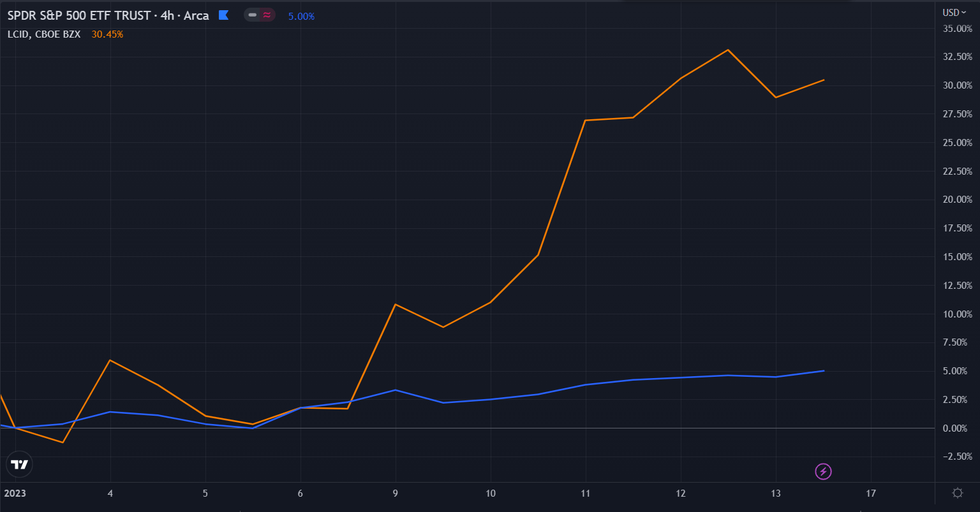Click the gray dash symbol in the legend pill
This screenshot has width=980, height=512.
(x=253, y=15)
